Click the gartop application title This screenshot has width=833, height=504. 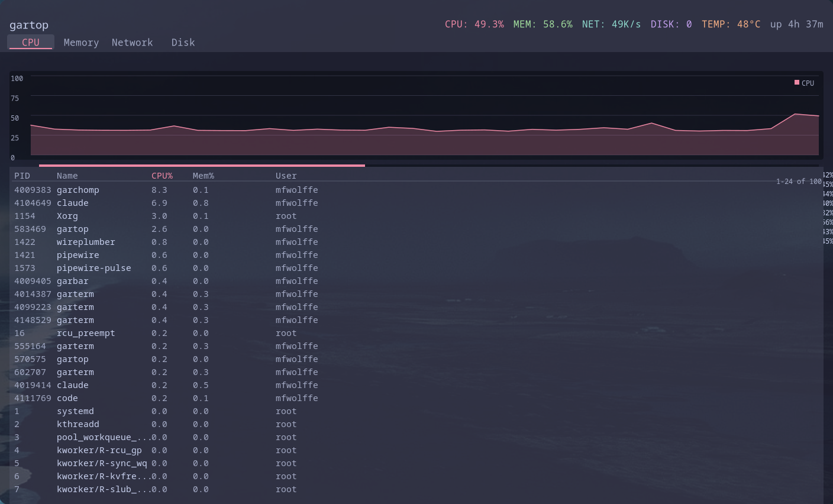point(29,25)
